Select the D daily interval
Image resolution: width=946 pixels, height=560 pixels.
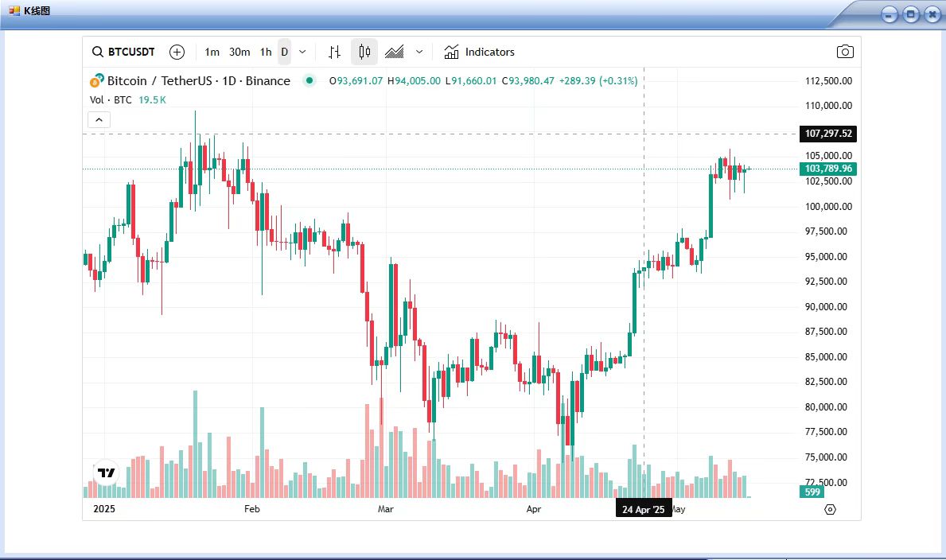pos(284,52)
